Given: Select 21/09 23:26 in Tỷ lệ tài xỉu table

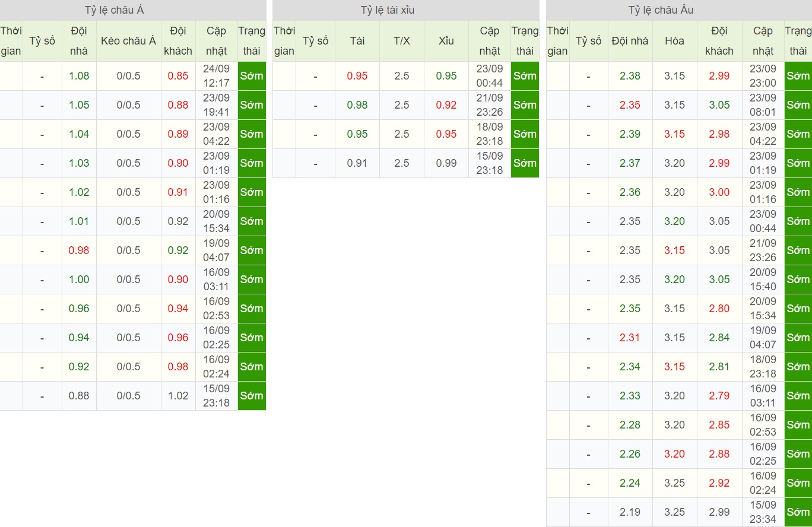Looking at the screenshot, I should click(490, 105).
